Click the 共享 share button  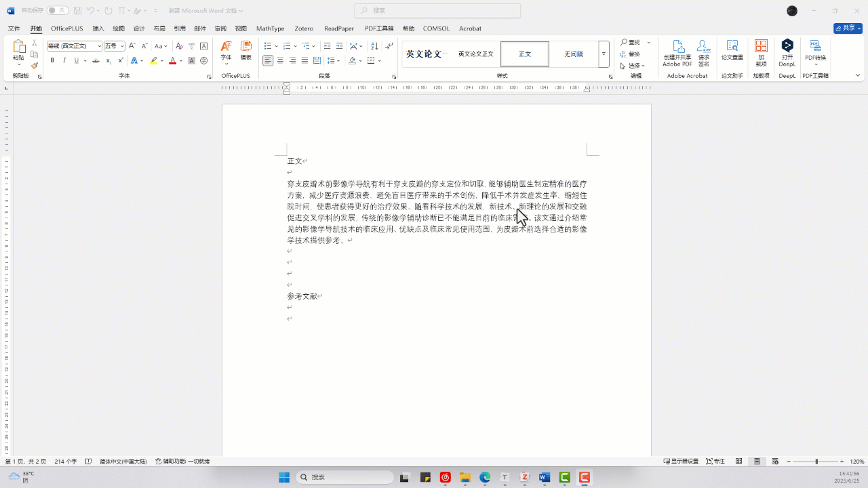(847, 28)
